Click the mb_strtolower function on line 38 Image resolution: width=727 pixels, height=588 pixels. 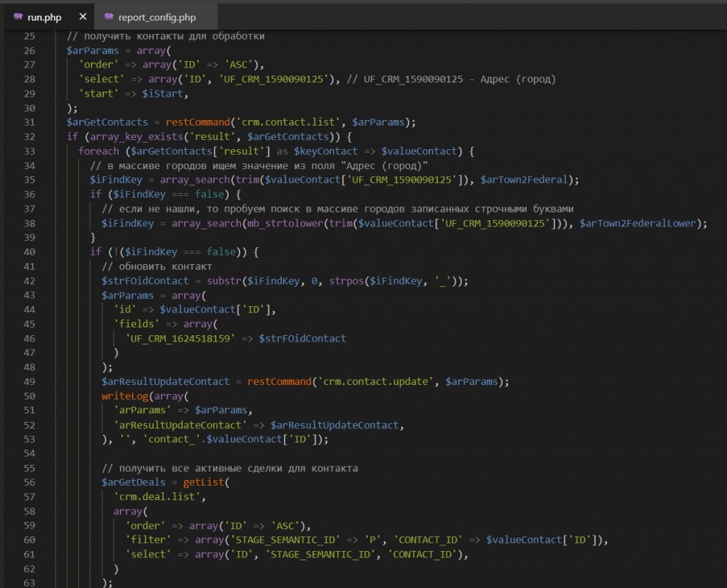tap(285, 223)
